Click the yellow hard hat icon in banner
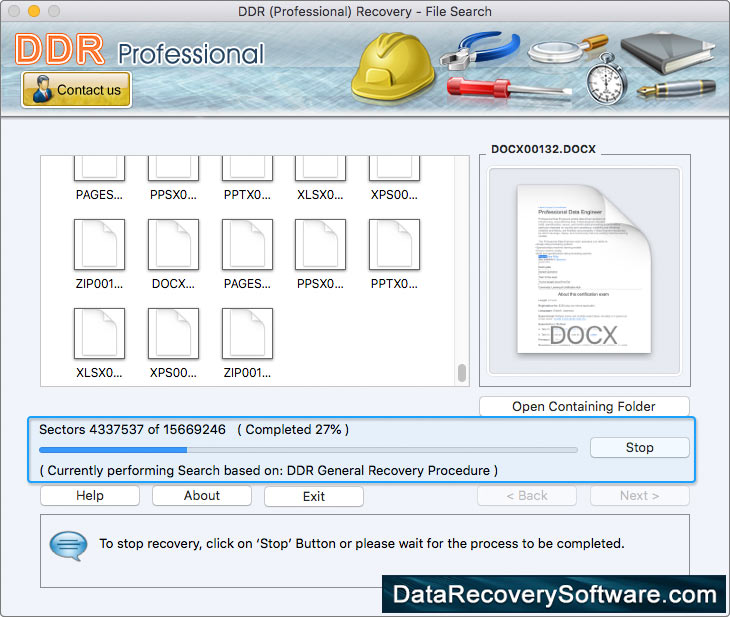This screenshot has height=617, width=730. tap(392, 67)
